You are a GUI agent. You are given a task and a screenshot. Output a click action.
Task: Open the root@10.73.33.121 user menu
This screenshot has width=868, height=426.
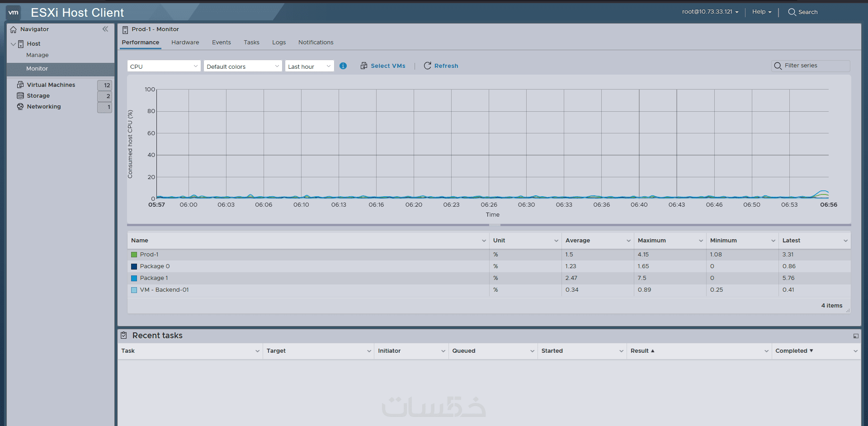coord(710,12)
